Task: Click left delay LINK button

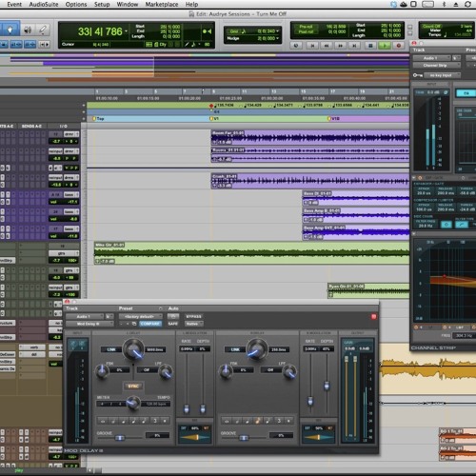Action: pos(111,349)
